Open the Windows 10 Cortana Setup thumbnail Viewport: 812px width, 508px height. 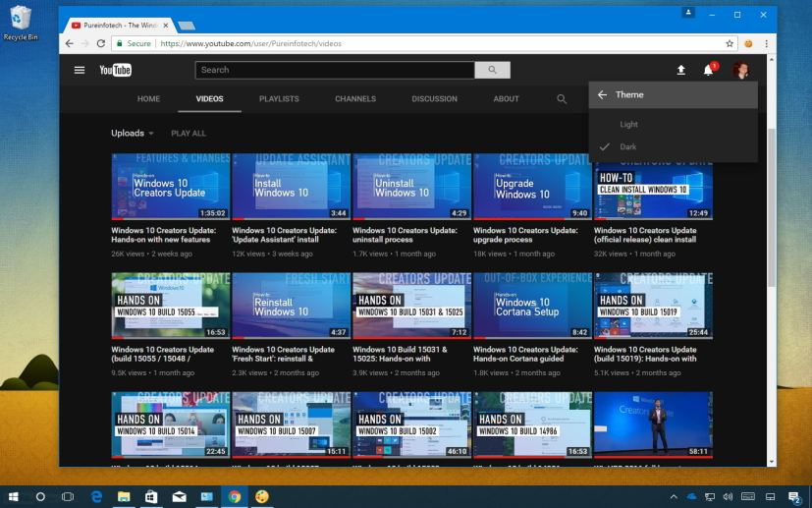532,306
